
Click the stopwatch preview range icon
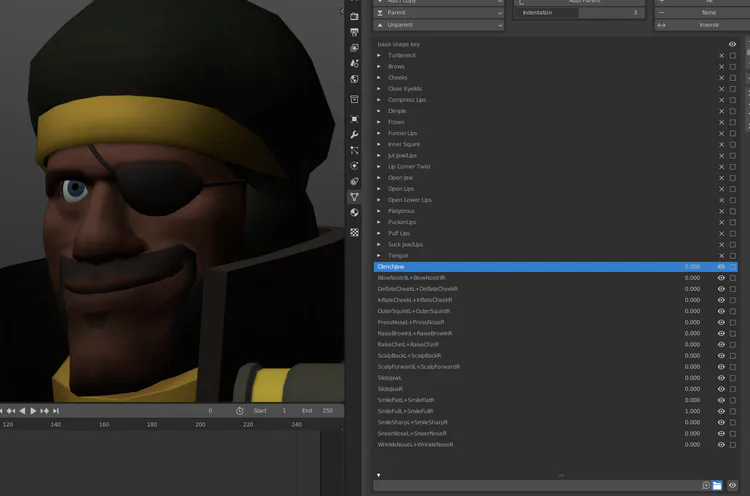pyautogui.click(x=240, y=411)
